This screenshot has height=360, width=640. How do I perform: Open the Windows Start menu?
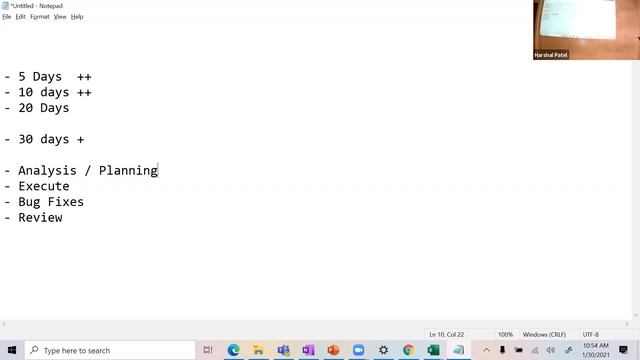coord(12,350)
